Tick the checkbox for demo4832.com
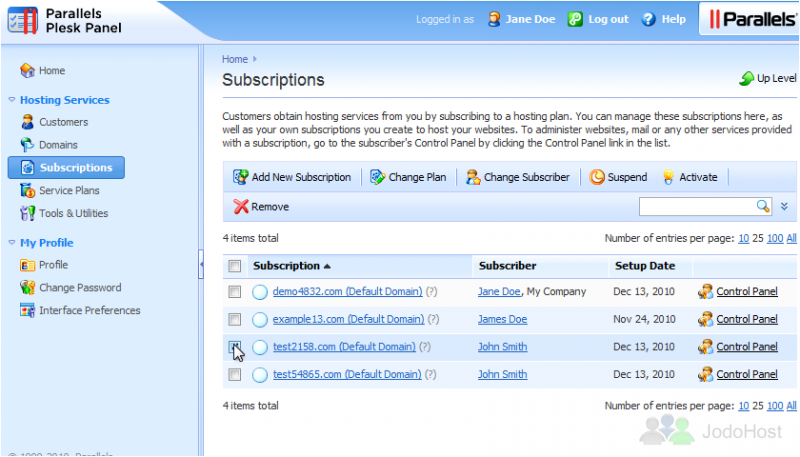 point(234,292)
